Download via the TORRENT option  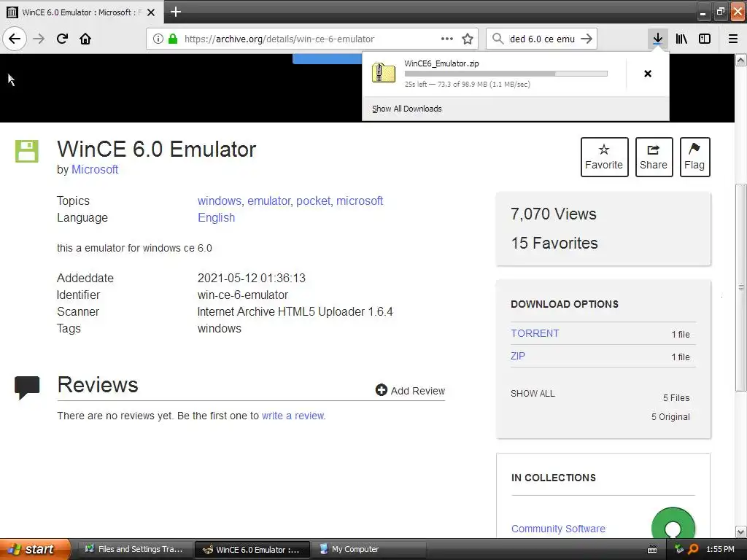(x=535, y=333)
